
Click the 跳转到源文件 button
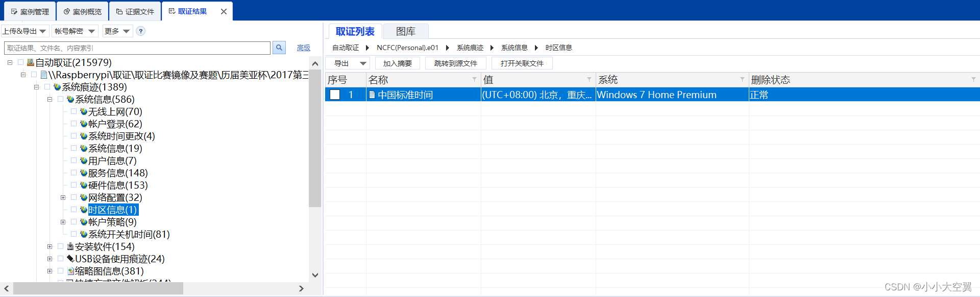(x=455, y=63)
